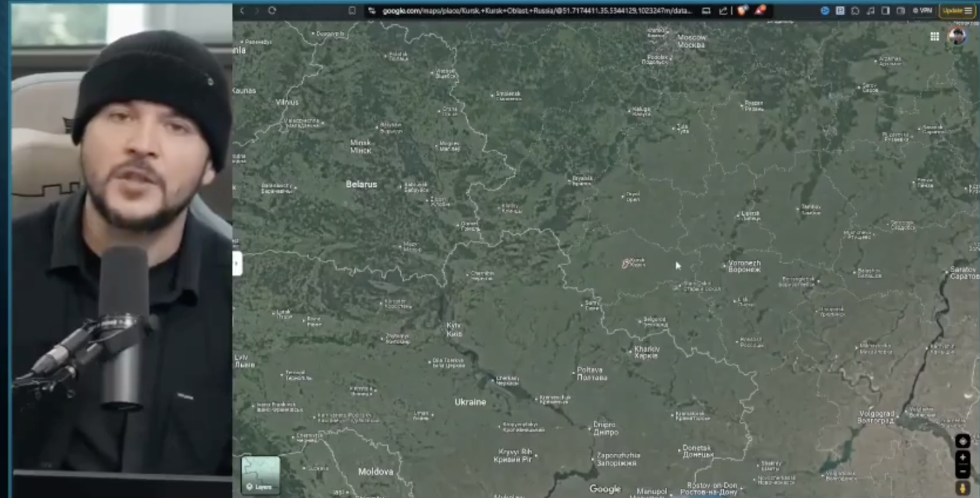This screenshot has width=980, height=498.
Task: Click the share page icon in address bar
Action: click(723, 11)
